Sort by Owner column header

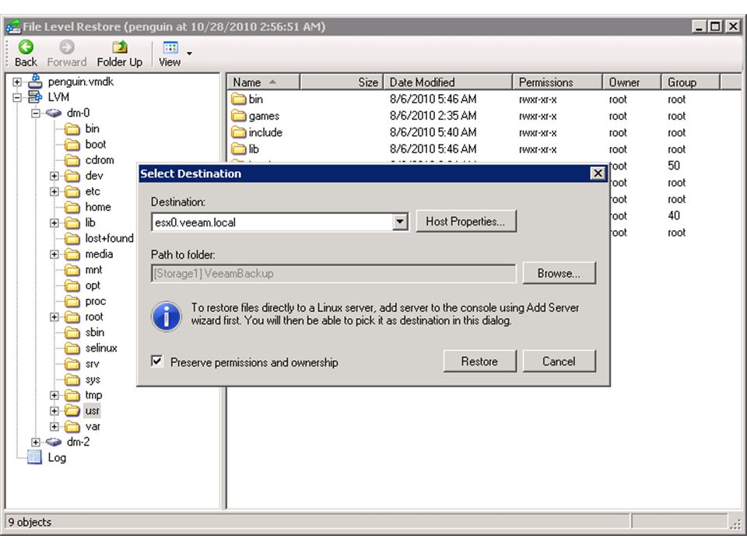pyautogui.click(x=632, y=82)
